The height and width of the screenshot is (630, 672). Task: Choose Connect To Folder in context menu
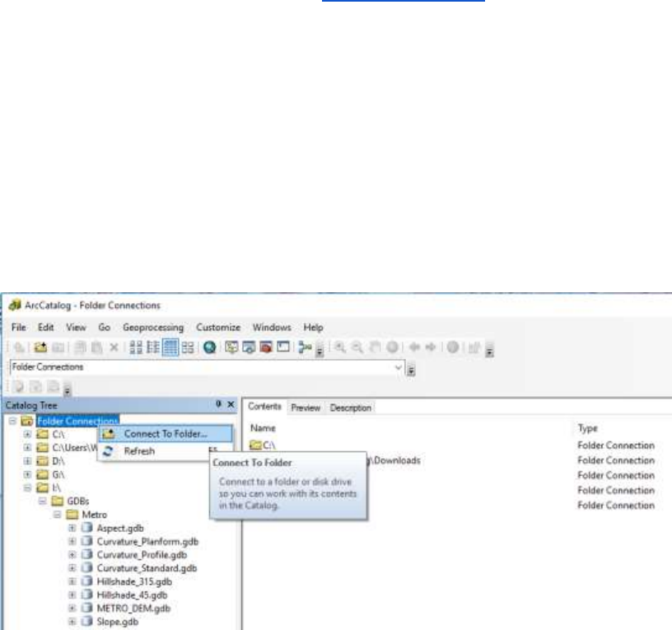[166, 434]
